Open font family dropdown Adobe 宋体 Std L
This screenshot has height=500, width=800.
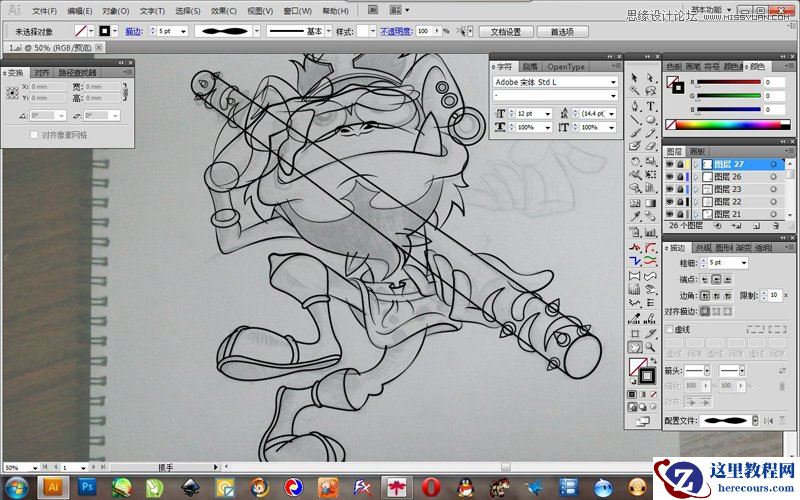point(613,82)
